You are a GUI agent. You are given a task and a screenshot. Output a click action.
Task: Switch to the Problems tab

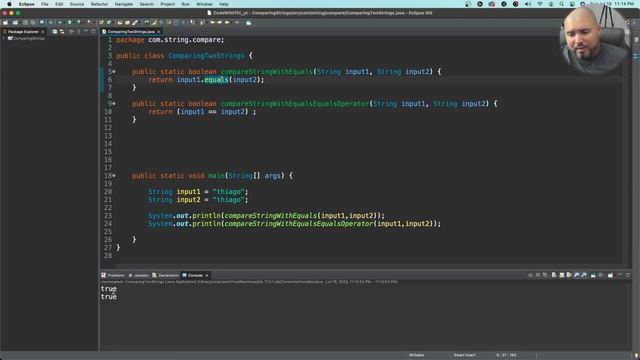(x=113, y=275)
